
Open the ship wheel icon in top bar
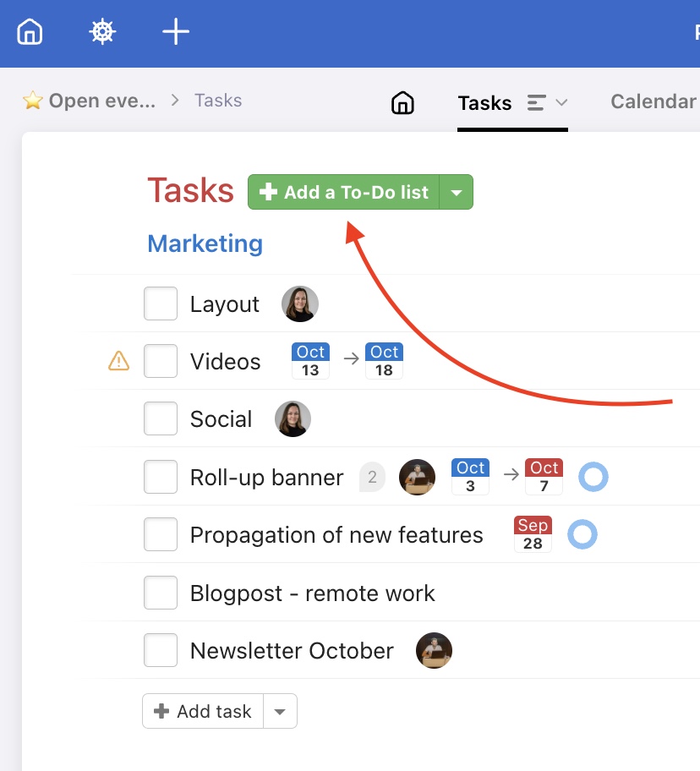click(x=102, y=33)
